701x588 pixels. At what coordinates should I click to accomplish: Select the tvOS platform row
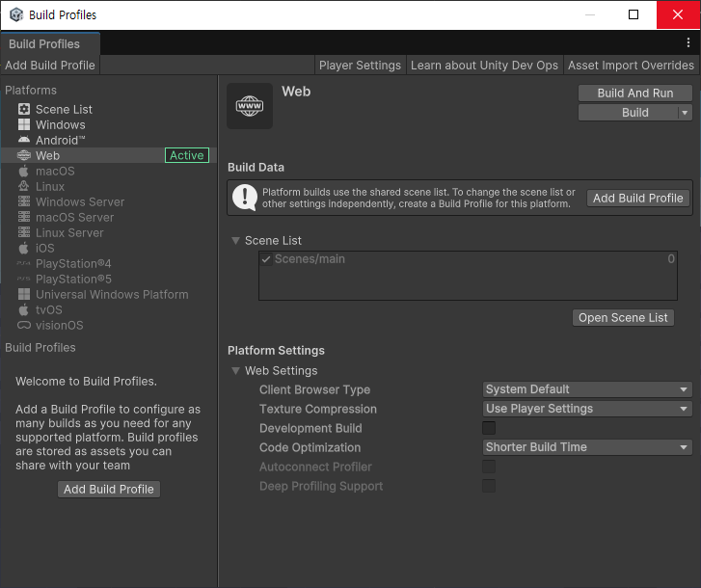pos(109,309)
